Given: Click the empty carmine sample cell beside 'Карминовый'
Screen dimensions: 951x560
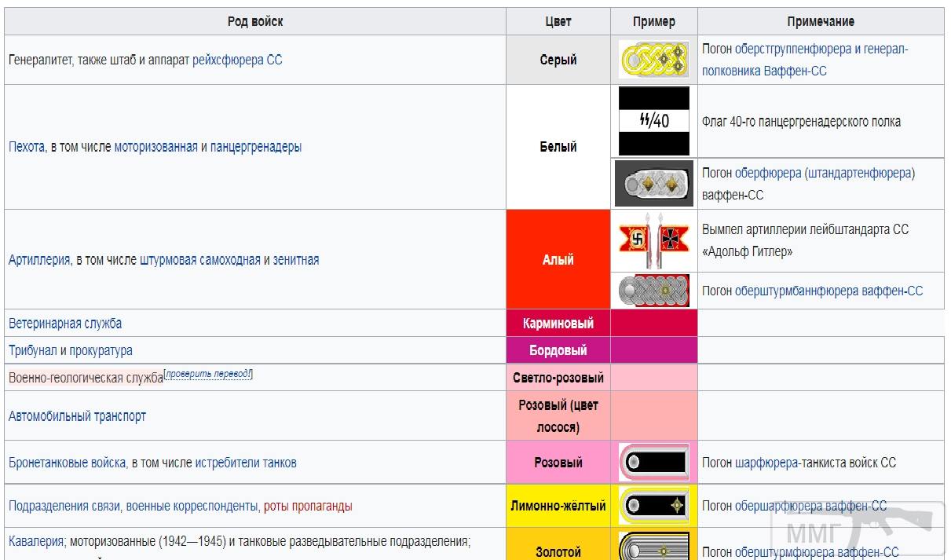Looking at the screenshot, I should coord(653,323).
